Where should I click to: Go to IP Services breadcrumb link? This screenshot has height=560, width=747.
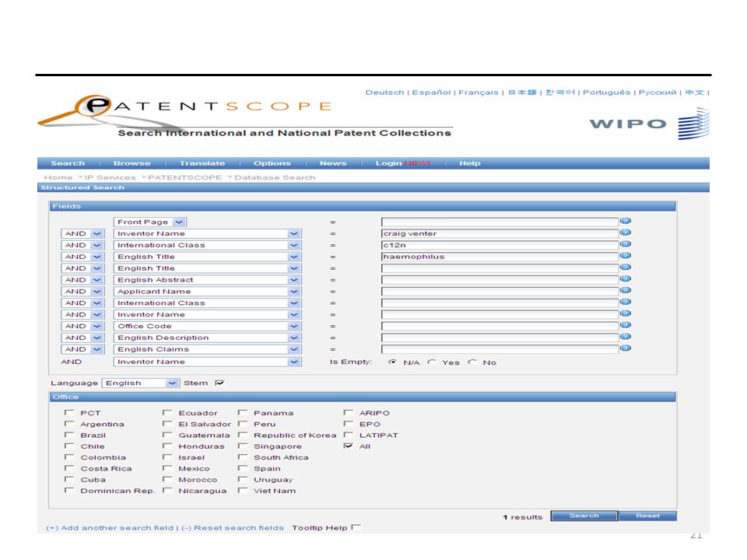pyautogui.click(x=110, y=177)
